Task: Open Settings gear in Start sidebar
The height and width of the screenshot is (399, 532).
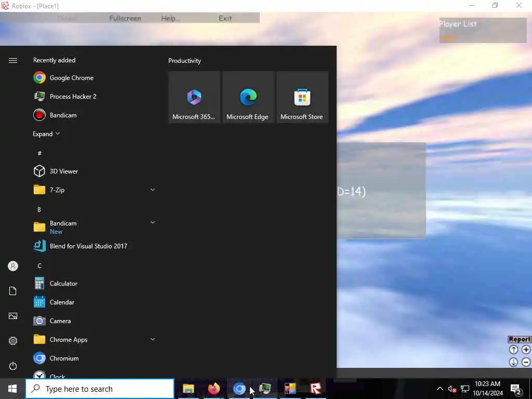Action: 13,341
